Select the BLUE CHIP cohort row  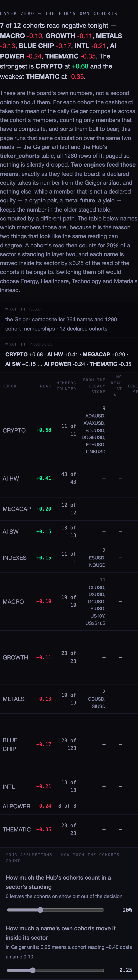[x=69, y=744]
